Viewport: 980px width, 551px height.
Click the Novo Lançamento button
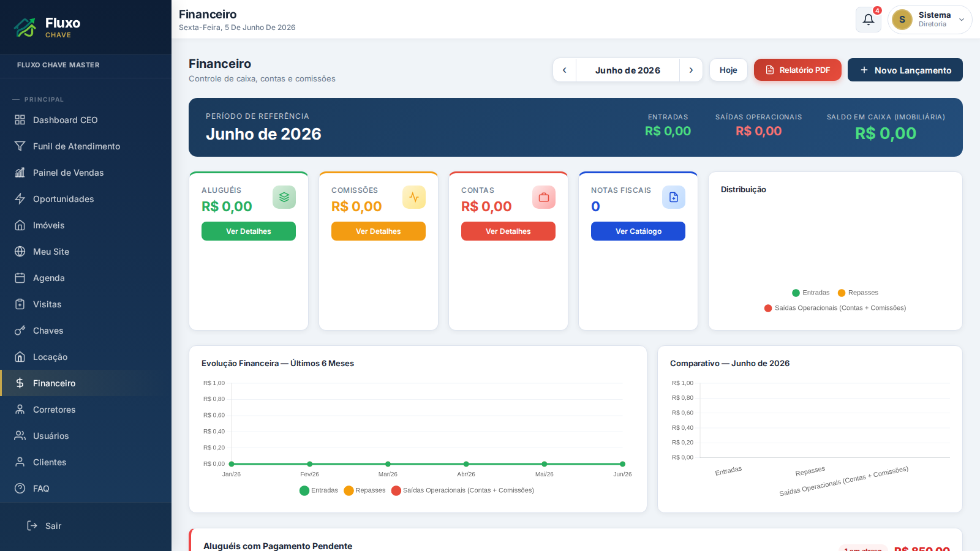905,70
